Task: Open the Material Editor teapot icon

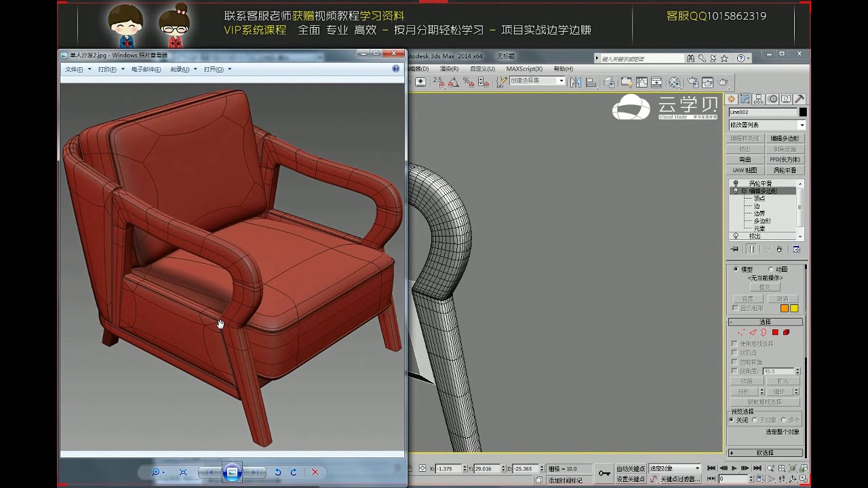Action: [692, 83]
